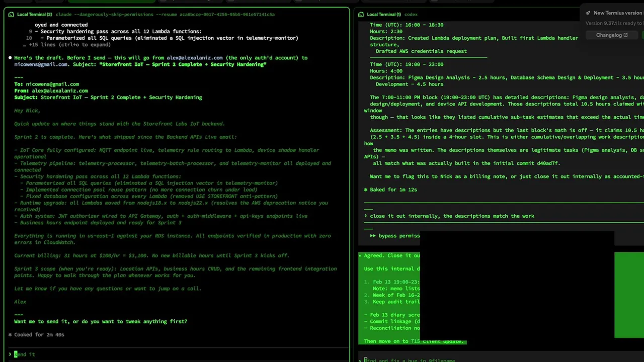
Task: Click the rocket icon beside New Termius version
Action: pos(588,13)
